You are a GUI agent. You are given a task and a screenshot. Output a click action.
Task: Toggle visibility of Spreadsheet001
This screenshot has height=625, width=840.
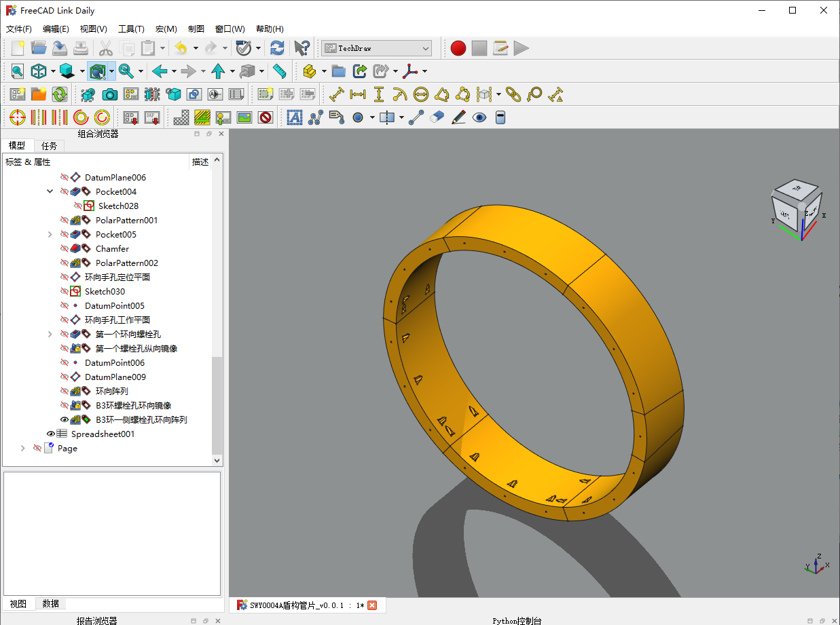click(x=51, y=434)
